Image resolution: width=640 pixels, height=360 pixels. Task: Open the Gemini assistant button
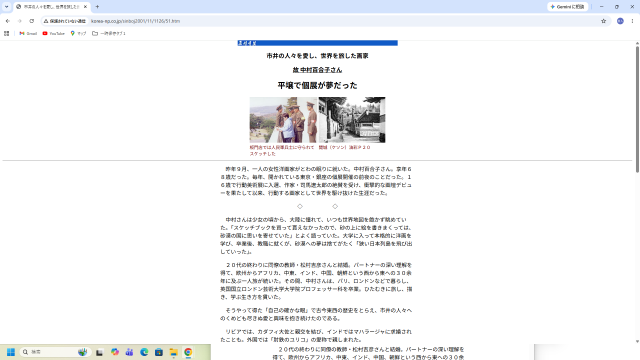567,7
